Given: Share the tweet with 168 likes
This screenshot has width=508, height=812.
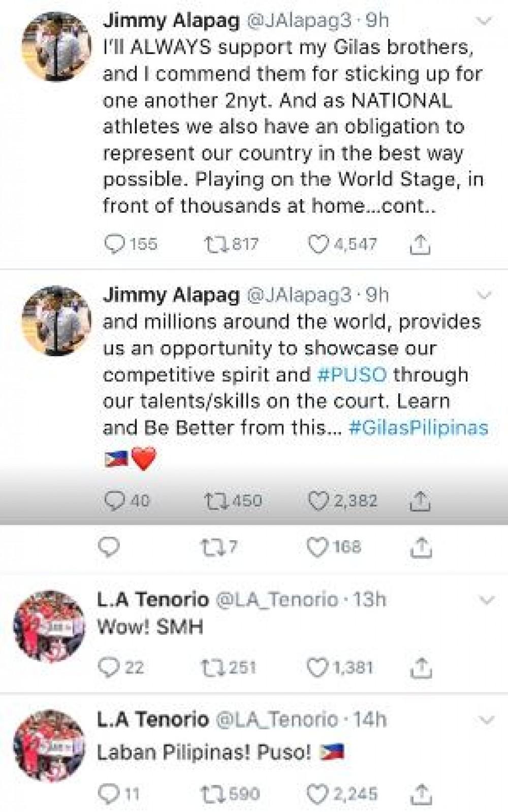Looking at the screenshot, I should tap(420, 548).
